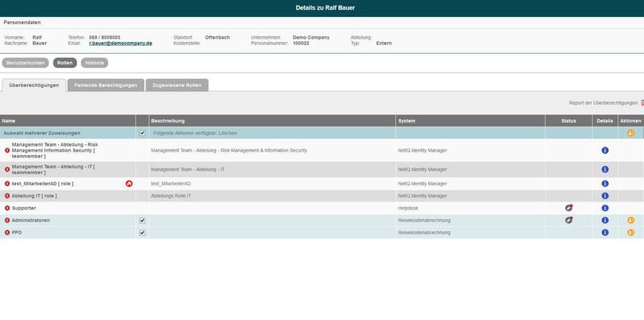Sort by System column header

tap(470, 121)
